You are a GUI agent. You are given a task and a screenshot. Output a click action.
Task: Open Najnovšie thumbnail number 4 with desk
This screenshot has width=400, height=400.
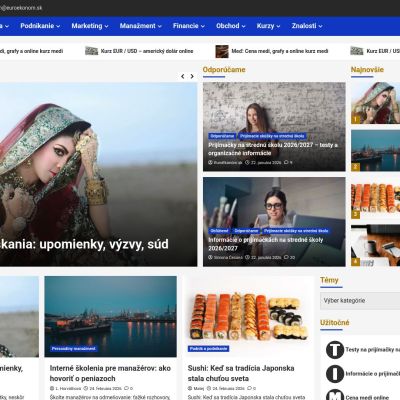tap(375, 246)
